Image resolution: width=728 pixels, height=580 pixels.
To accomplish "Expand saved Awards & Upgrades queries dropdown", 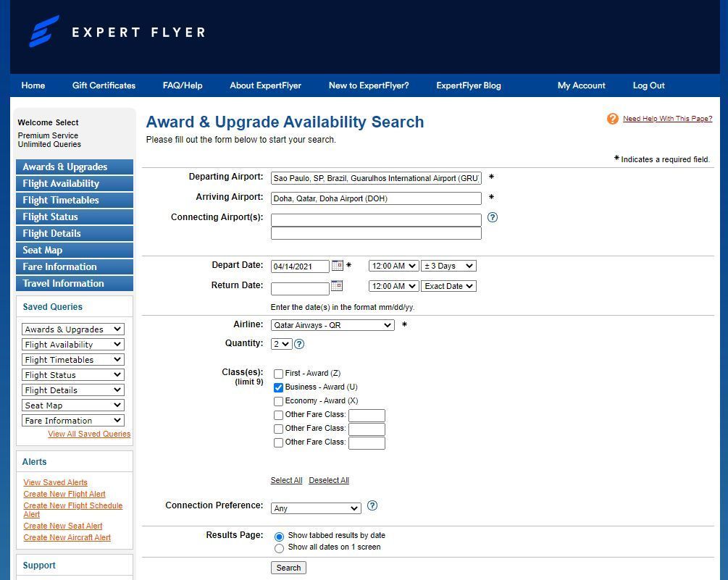I will click(73, 329).
